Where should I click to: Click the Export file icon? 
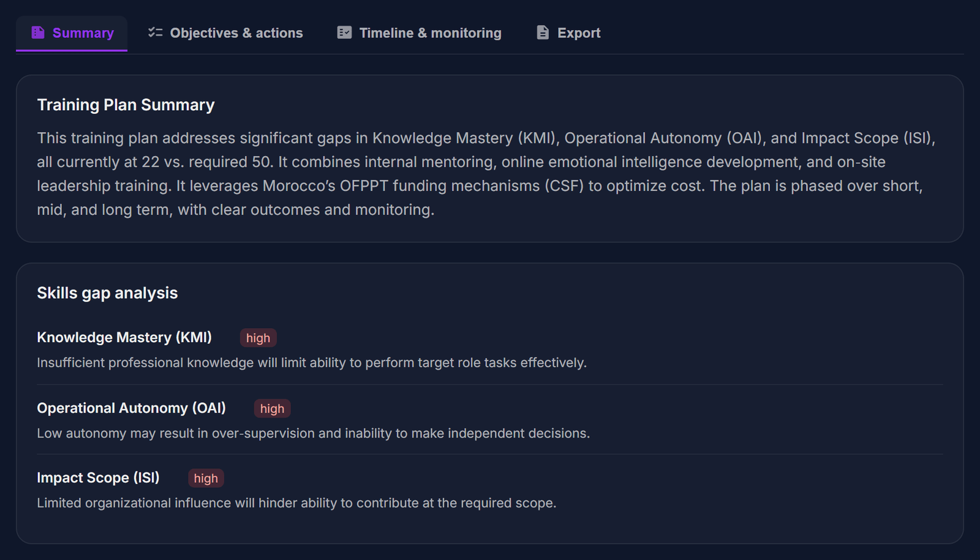click(543, 32)
